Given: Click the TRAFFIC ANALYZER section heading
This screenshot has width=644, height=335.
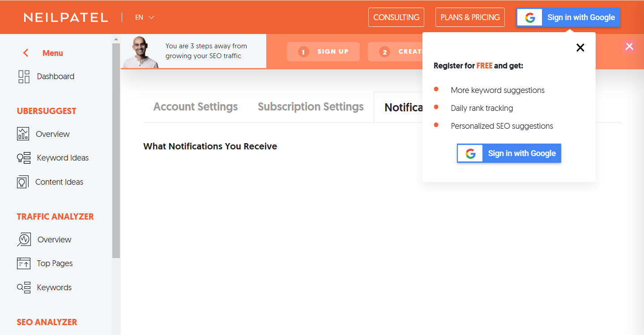Looking at the screenshot, I should pyautogui.click(x=55, y=217).
